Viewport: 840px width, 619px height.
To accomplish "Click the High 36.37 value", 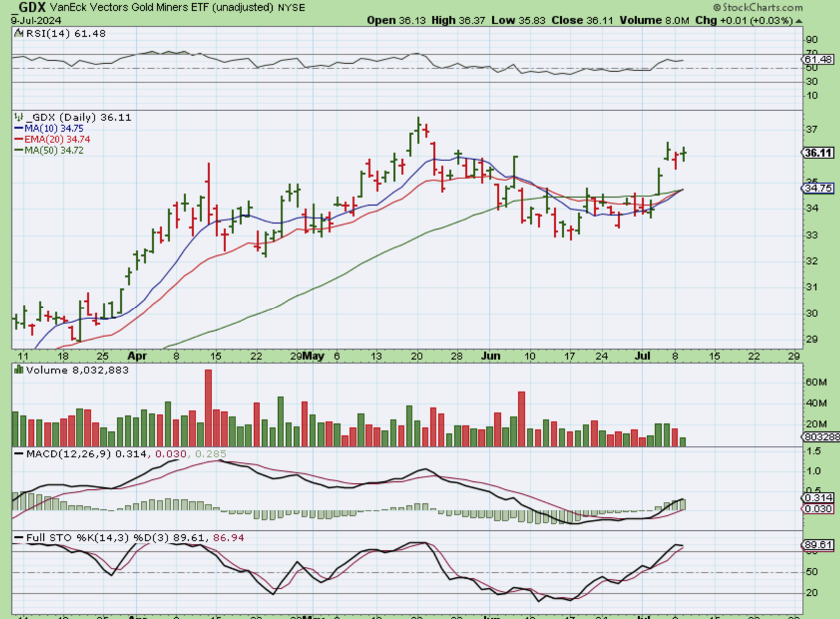I will (x=458, y=21).
